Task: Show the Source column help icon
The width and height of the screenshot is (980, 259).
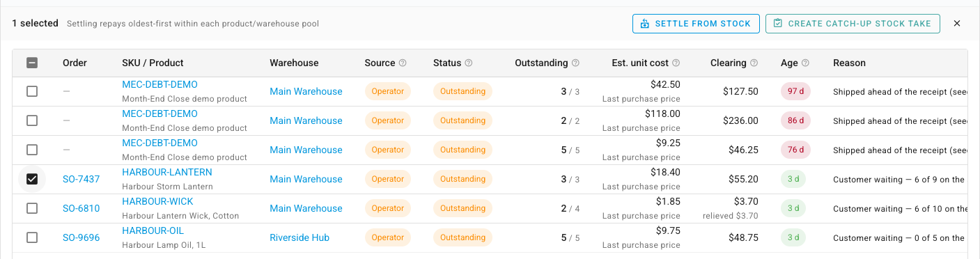Action: pos(403,63)
